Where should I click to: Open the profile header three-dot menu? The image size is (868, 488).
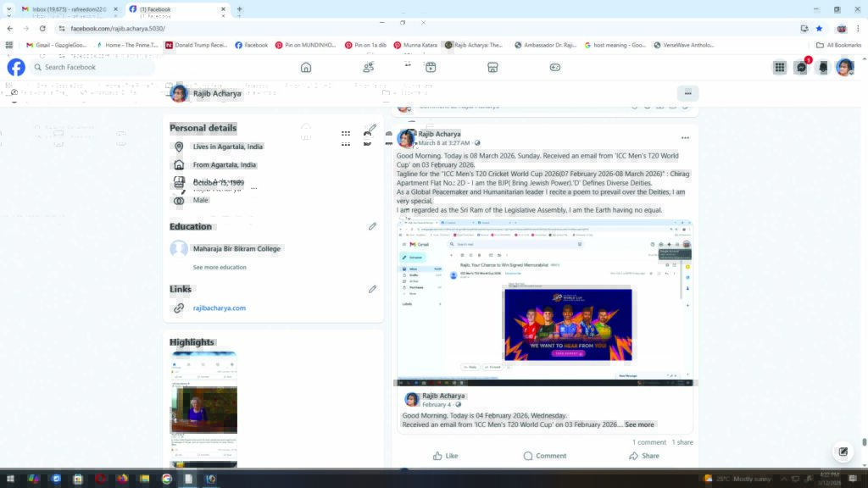(687, 93)
